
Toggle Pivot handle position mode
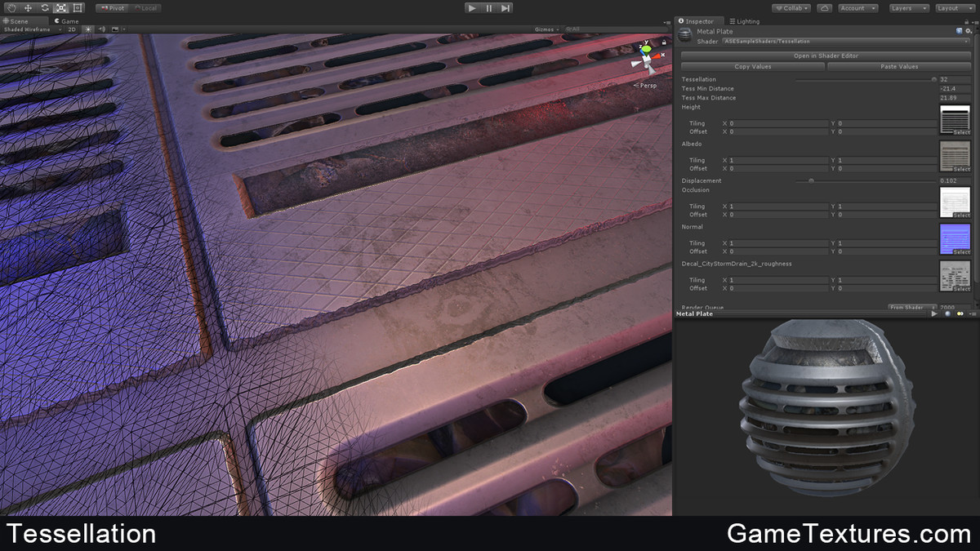[112, 8]
